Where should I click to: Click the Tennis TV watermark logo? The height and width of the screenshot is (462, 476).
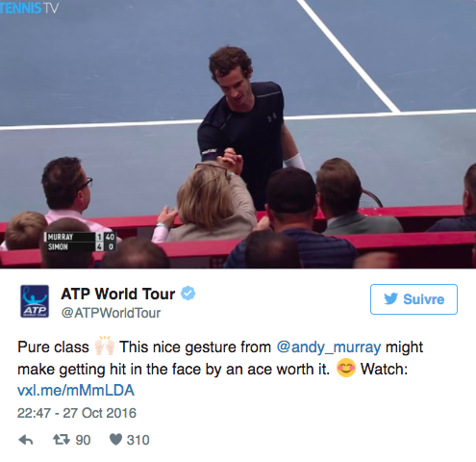[x=29, y=8]
